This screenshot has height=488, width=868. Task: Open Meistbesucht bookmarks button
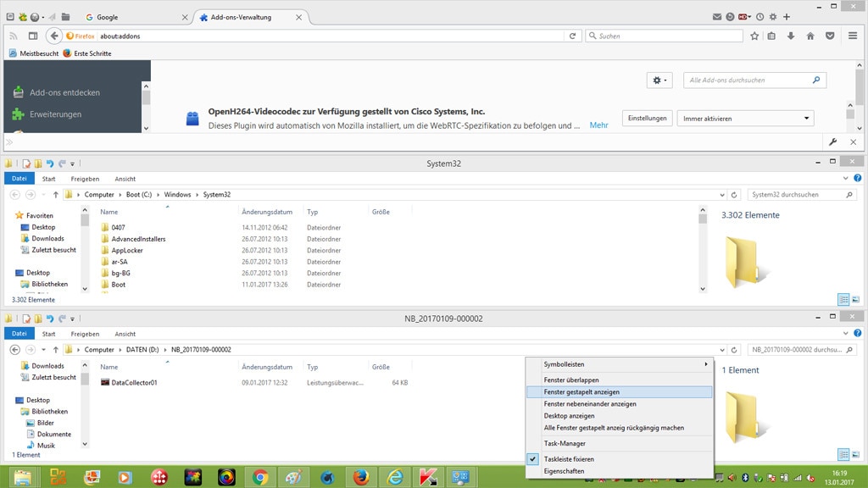click(34, 53)
